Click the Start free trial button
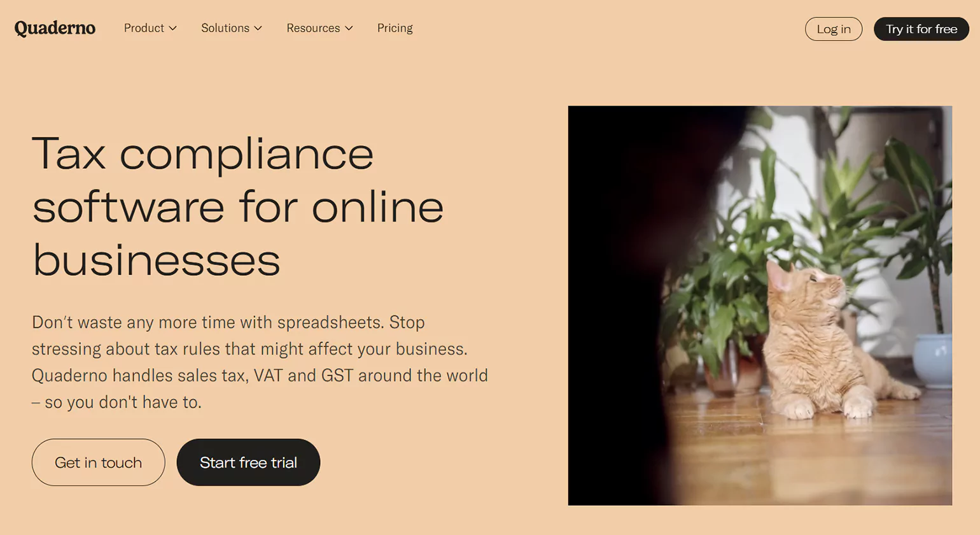This screenshot has height=535, width=980. (248, 462)
